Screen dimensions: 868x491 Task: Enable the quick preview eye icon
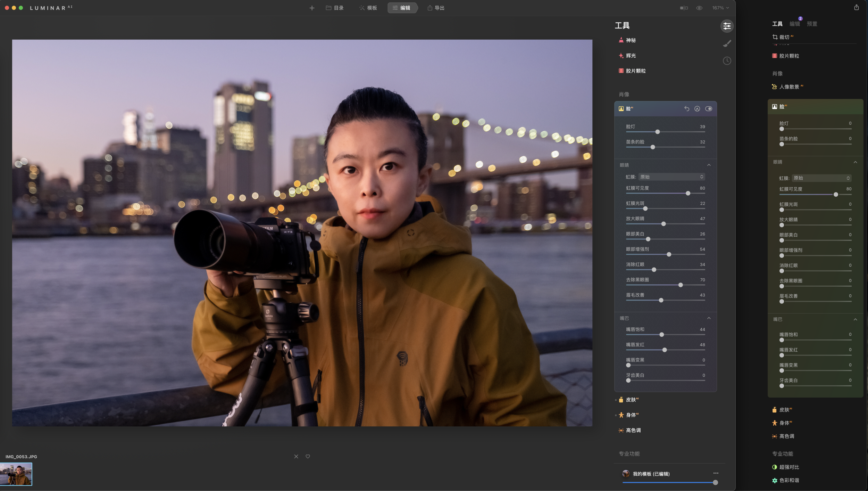point(700,7)
